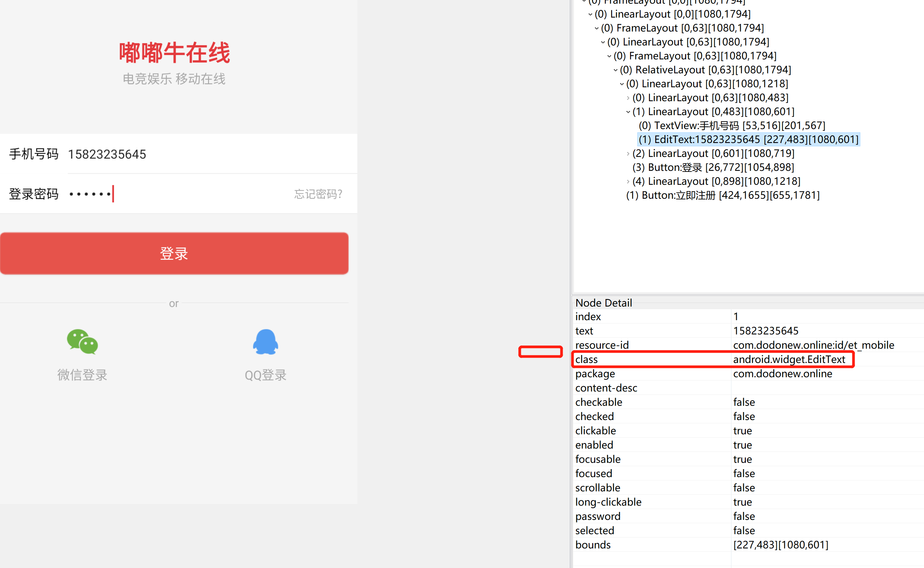Select EditText:15823235645 tree node

[x=748, y=139]
